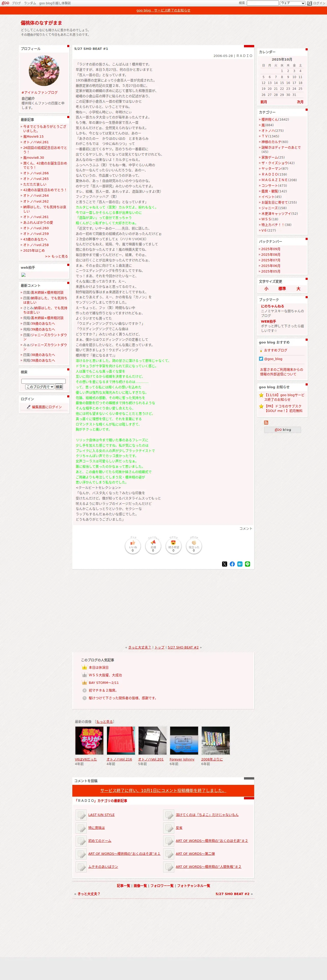Image resolution: width=327 pixels, height=980 pixels.
Task: Click the いいね thumbs-up reaction button
Action: click(x=133, y=546)
